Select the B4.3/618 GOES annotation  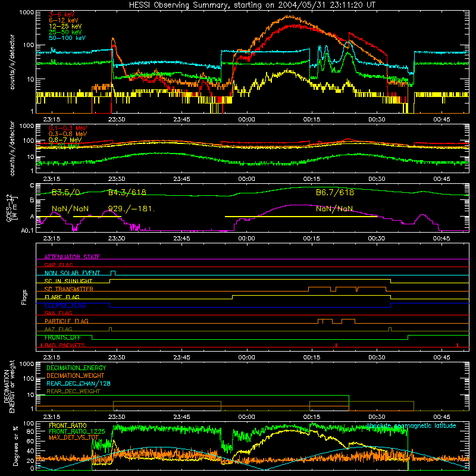tap(127, 192)
